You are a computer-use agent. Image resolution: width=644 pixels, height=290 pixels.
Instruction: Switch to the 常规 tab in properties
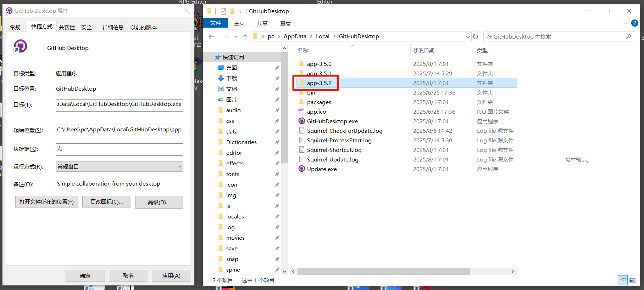tap(15, 27)
